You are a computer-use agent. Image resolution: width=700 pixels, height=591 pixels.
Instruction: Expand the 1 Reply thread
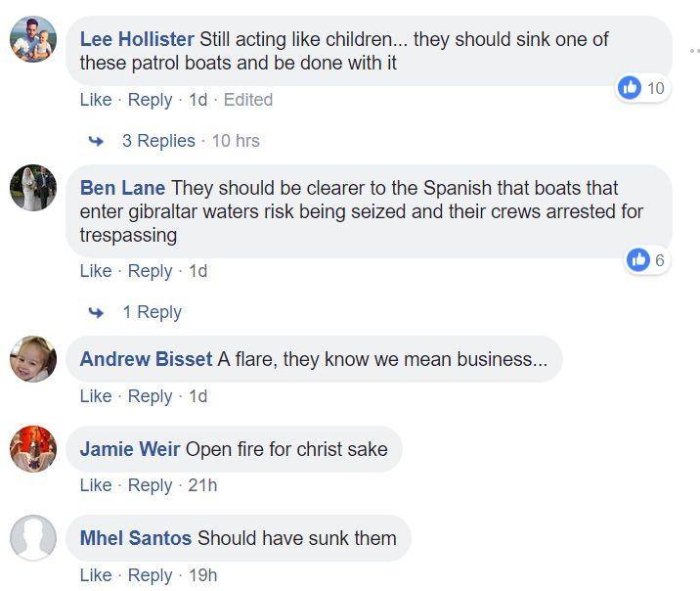(x=152, y=312)
